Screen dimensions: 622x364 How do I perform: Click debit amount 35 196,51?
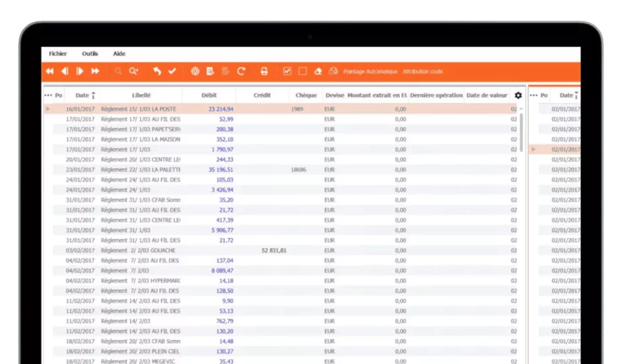coord(221,170)
